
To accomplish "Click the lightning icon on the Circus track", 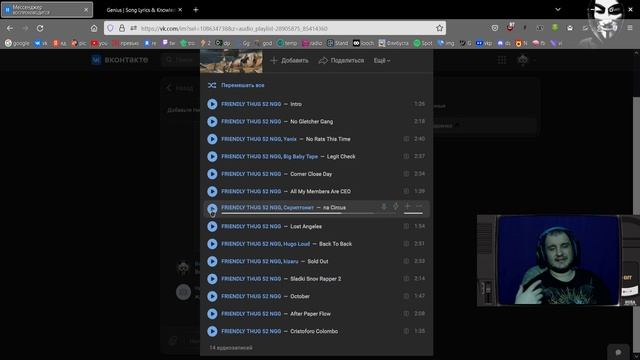I will pos(396,207).
